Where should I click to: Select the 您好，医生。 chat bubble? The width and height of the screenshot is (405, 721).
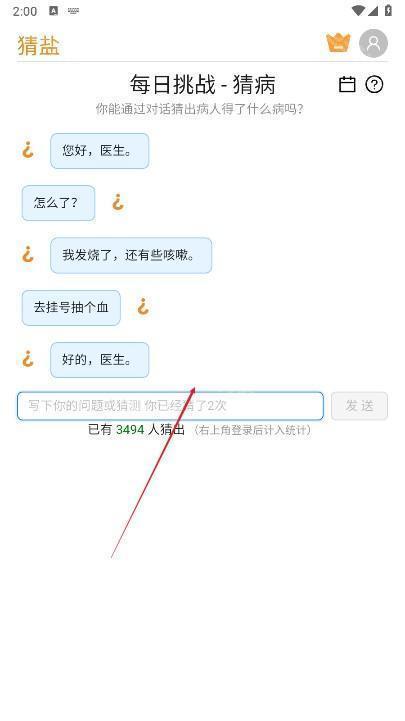coord(100,151)
